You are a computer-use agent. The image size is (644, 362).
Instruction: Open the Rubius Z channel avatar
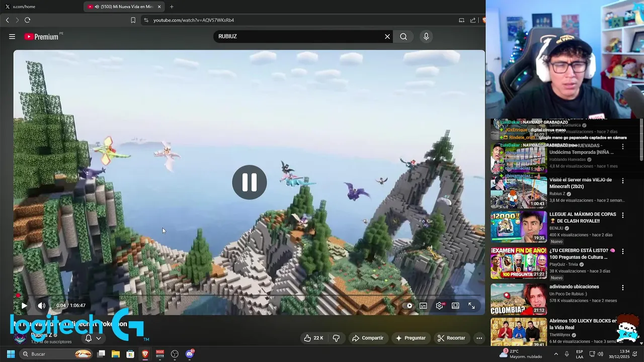pos(20,337)
